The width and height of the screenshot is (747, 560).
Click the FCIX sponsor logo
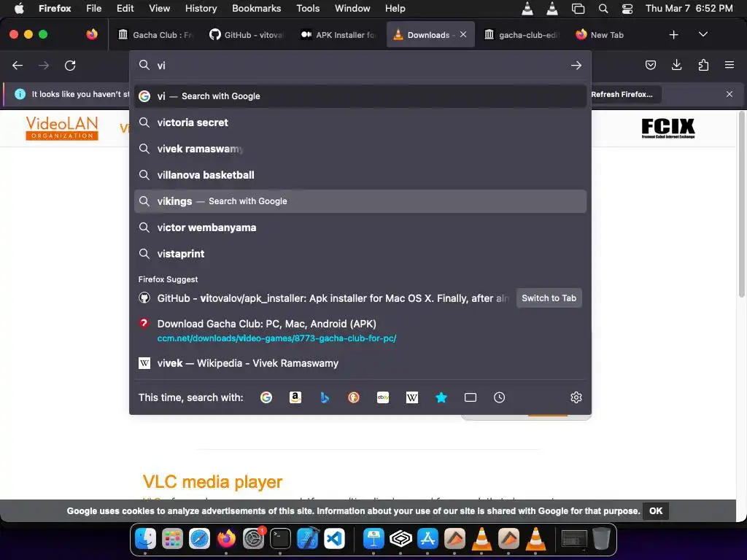[x=668, y=128]
